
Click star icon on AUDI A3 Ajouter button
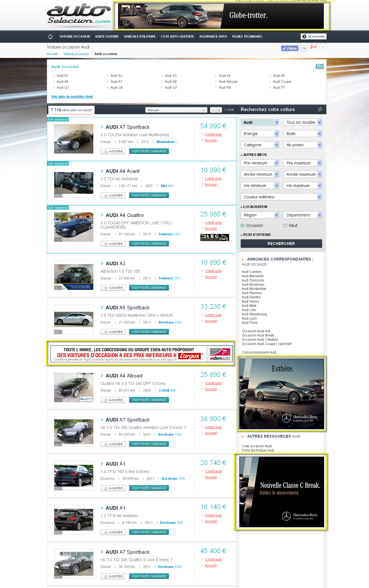pyautogui.click(x=106, y=288)
